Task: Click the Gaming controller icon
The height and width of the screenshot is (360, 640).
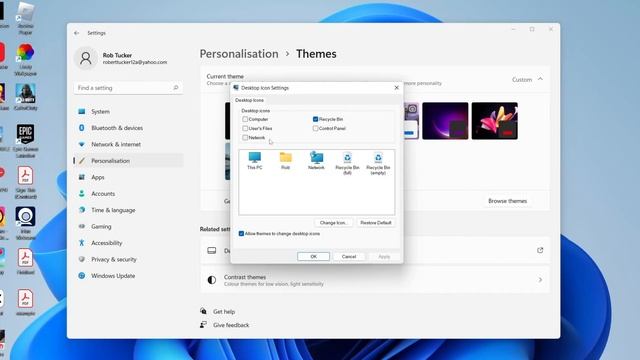Action: point(82,226)
